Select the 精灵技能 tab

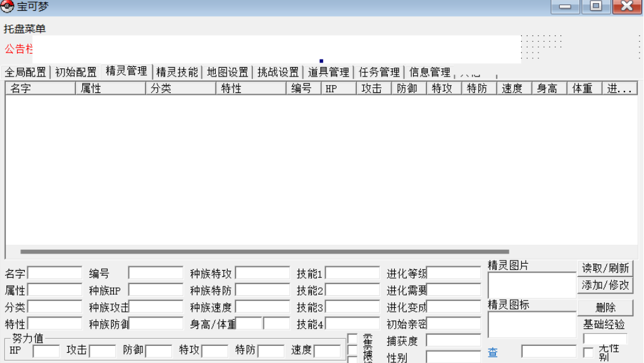[x=177, y=72]
